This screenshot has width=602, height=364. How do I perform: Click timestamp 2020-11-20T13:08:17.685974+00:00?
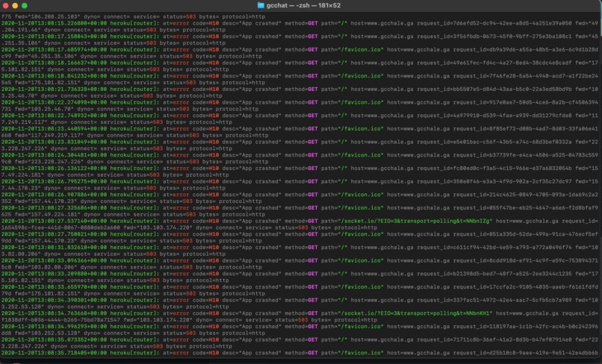coord(54,49)
